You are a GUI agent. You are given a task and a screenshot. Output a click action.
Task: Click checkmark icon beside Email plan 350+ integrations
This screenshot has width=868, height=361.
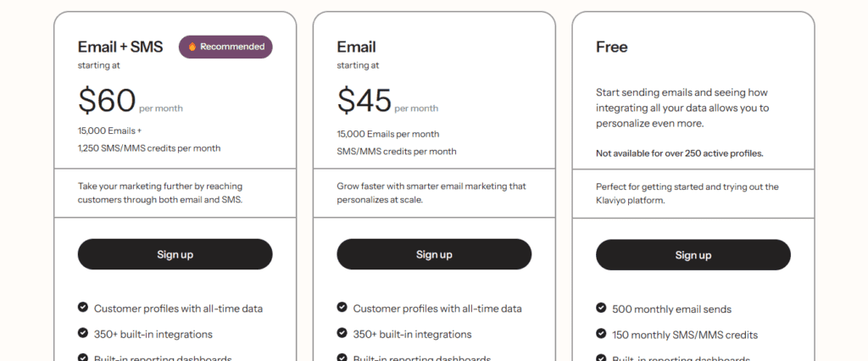tap(342, 333)
